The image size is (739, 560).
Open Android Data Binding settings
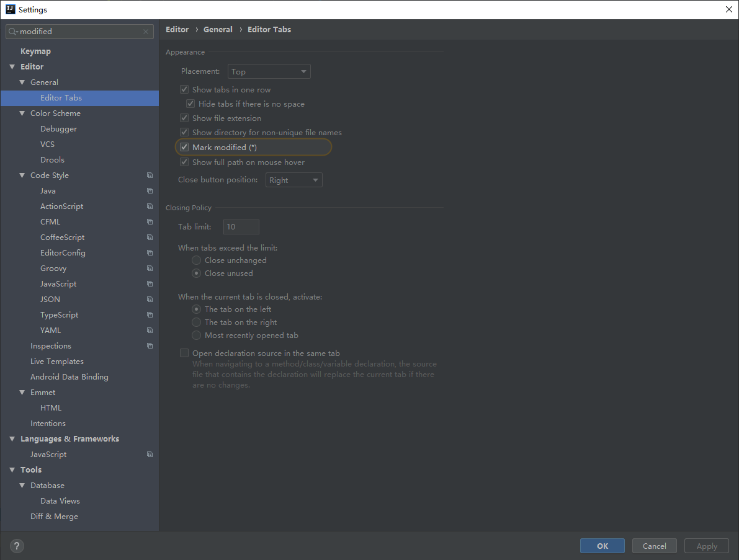point(69,377)
